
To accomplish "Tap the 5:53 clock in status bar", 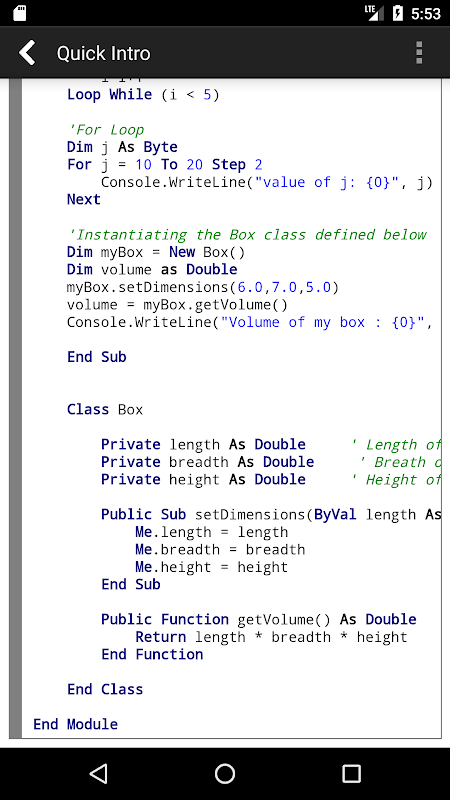I will click(x=426, y=14).
